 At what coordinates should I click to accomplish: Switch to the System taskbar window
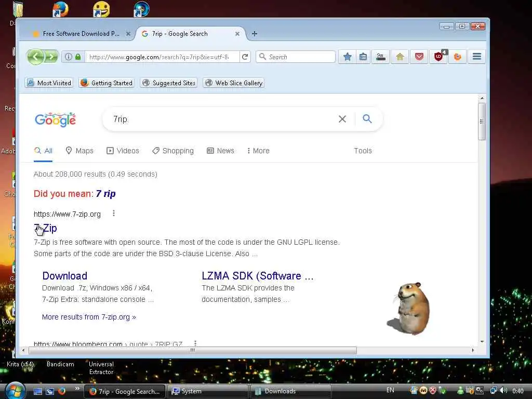[x=208, y=391]
